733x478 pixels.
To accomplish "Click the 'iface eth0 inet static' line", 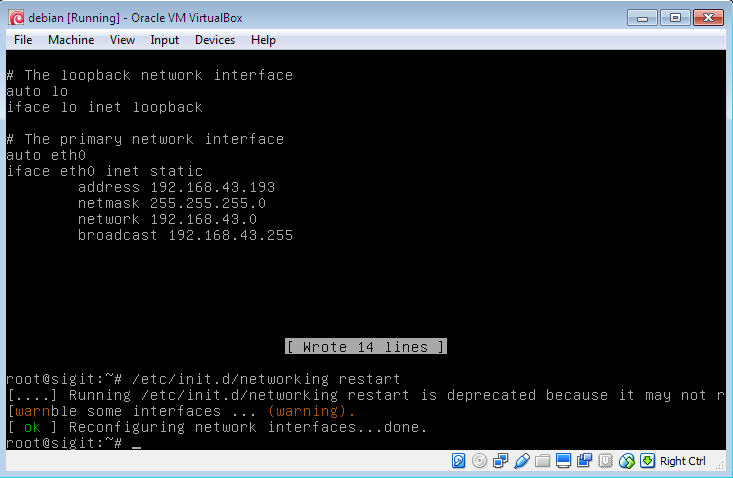I will point(105,171).
